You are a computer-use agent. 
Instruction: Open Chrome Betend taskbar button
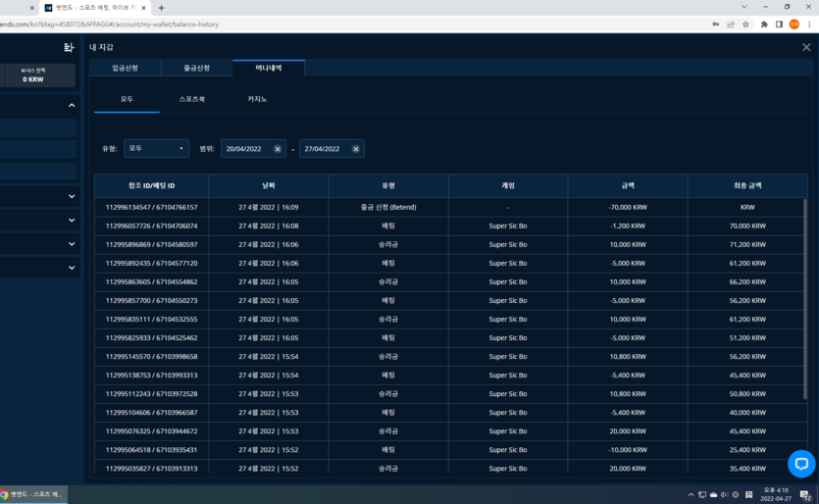pyautogui.click(x=33, y=494)
